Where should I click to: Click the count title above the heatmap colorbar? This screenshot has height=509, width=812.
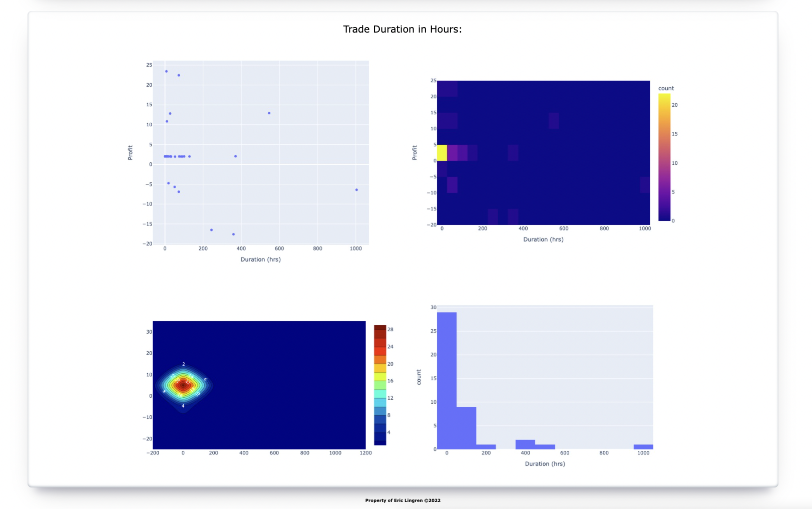[666, 88]
